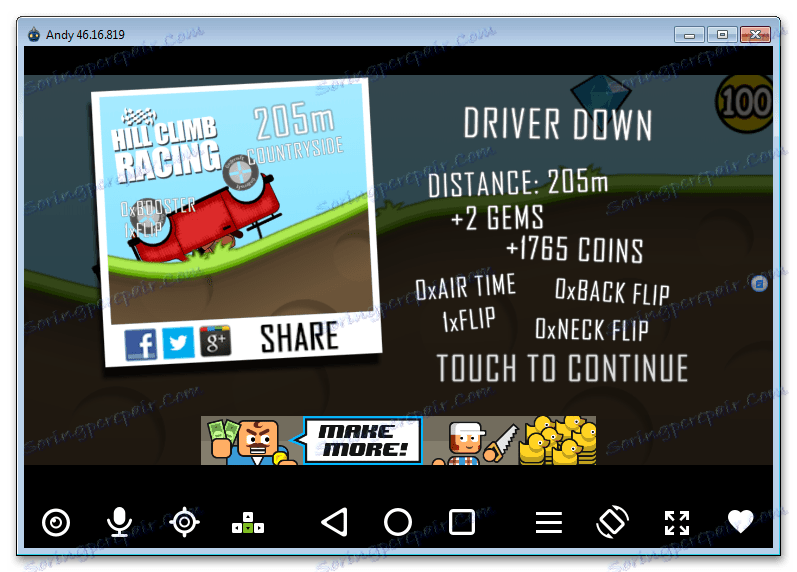The width and height of the screenshot is (797, 572).
Task: Click the Andy app icon in title bar
Action: pos(34,34)
